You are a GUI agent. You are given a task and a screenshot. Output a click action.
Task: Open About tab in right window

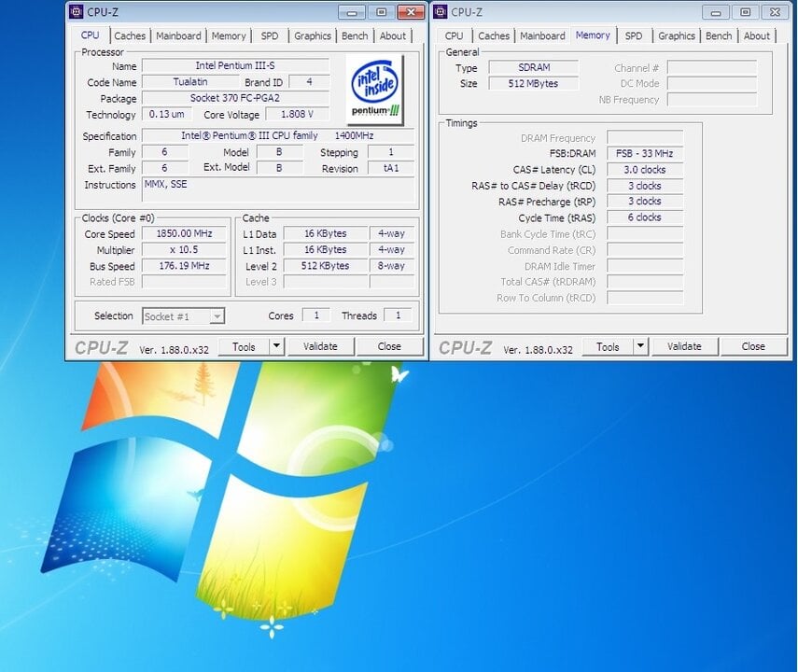point(757,35)
